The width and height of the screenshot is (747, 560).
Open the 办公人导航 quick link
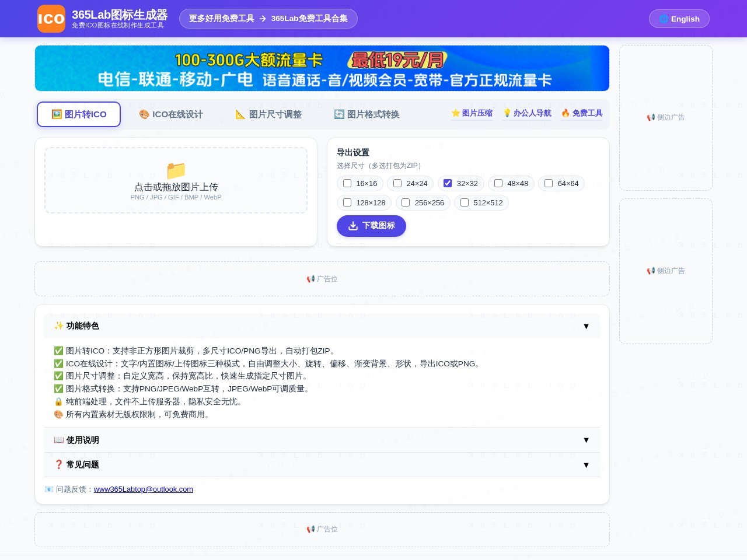point(527,113)
